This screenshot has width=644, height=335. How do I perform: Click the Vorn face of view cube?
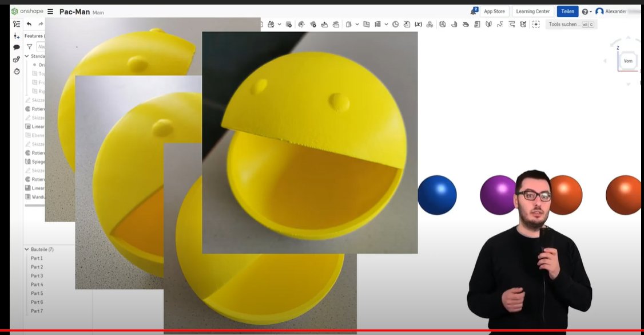(x=628, y=61)
